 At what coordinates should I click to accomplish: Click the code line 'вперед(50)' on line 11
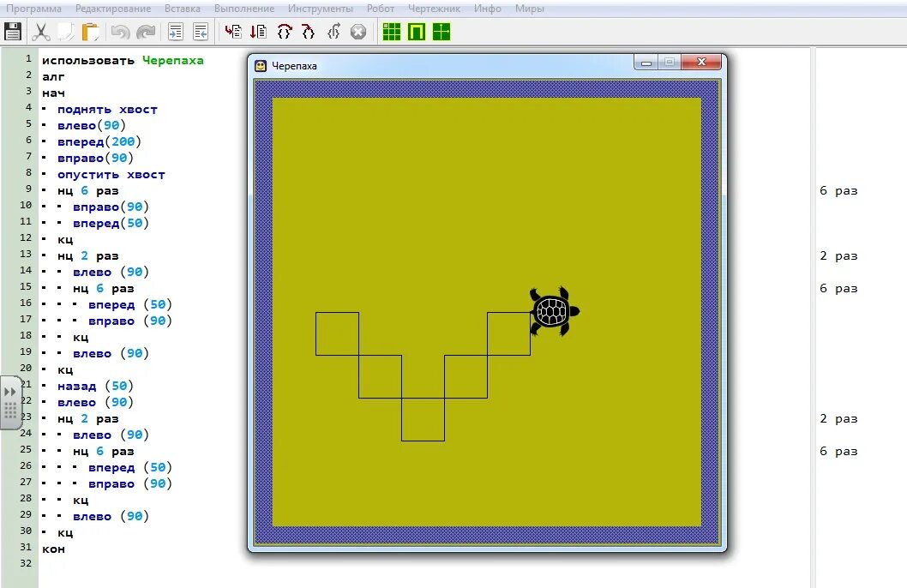[111, 223]
